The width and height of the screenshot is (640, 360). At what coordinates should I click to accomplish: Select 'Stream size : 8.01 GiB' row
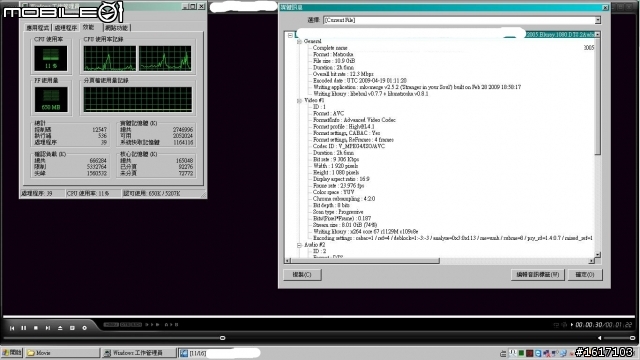[x=345, y=225]
